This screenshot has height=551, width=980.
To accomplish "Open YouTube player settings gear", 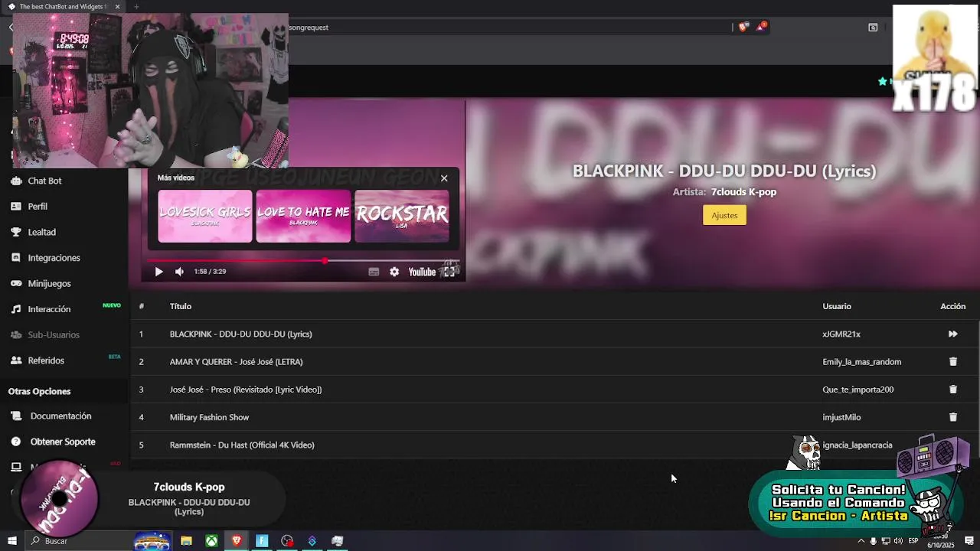I will (x=394, y=272).
